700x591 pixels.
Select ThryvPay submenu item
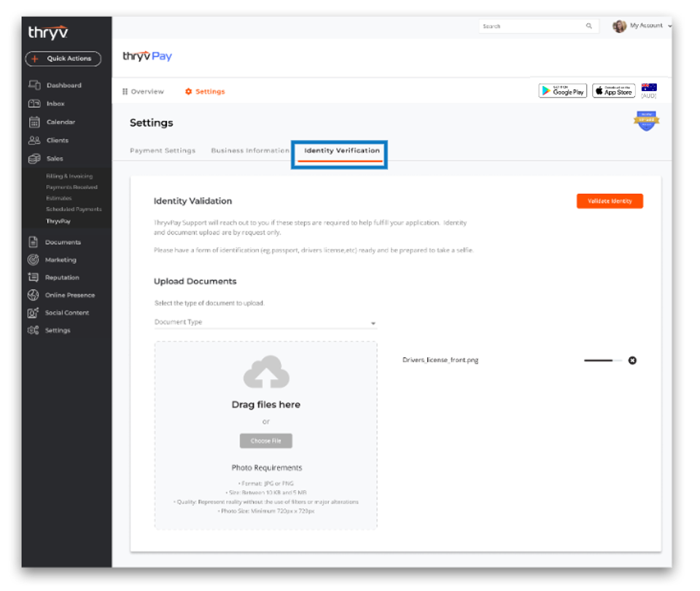tap(58, 222)
